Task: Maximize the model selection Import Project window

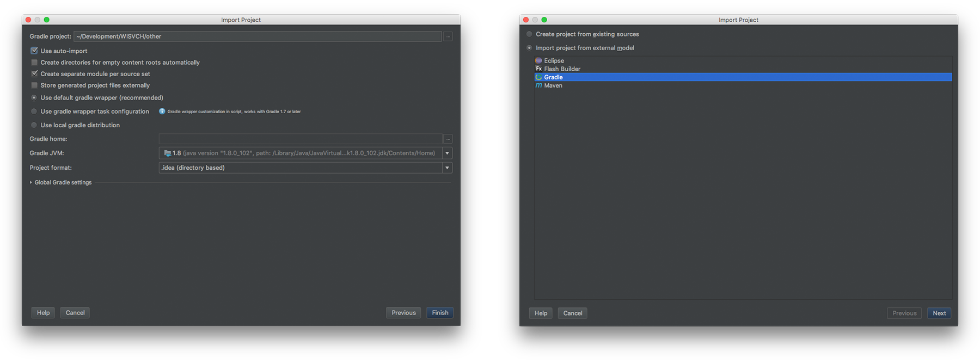Action: point(544,20)
